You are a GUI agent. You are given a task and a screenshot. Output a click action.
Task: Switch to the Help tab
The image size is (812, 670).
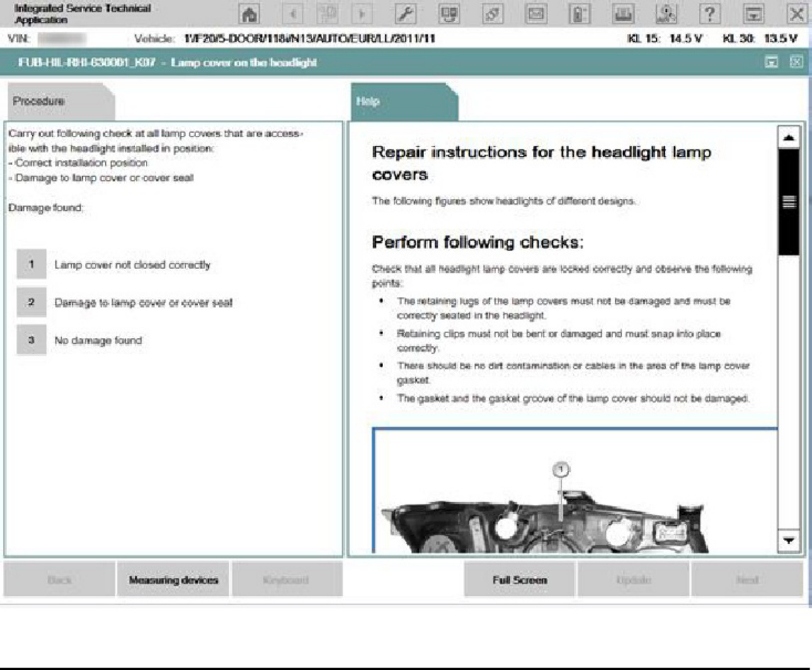(404, 101)
